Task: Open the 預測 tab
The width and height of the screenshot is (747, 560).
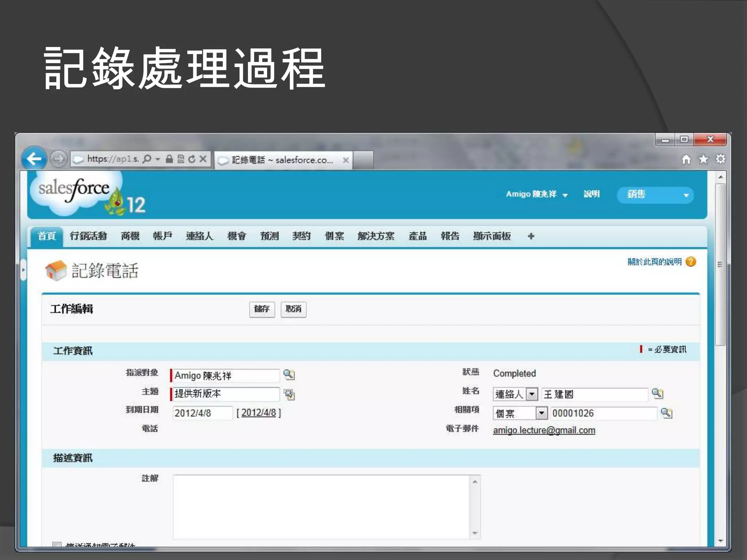Action: (270, 236)
